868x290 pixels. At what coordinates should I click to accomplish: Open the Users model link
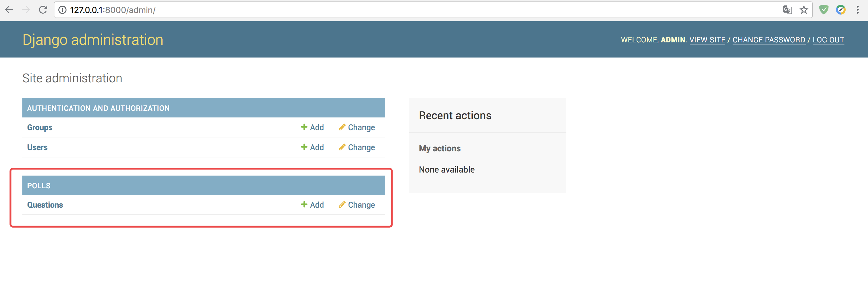(x=37, y=147)
